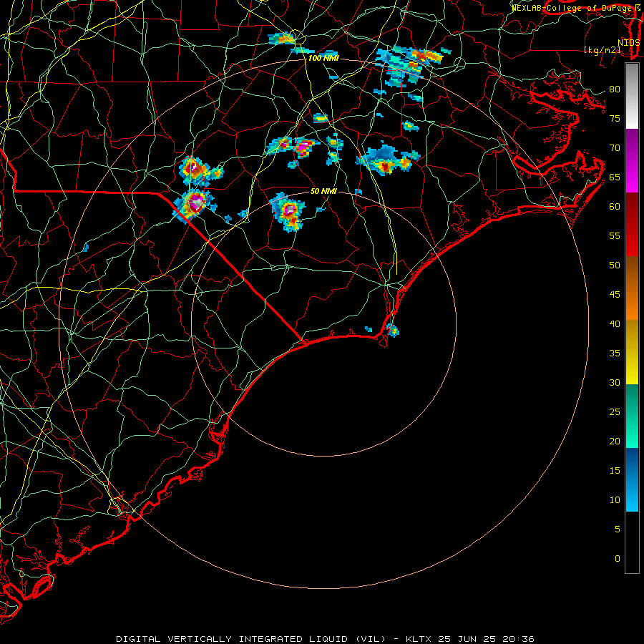Click the 15 value on the color scale
644x644 pixels.
click(x=615, y=470)
